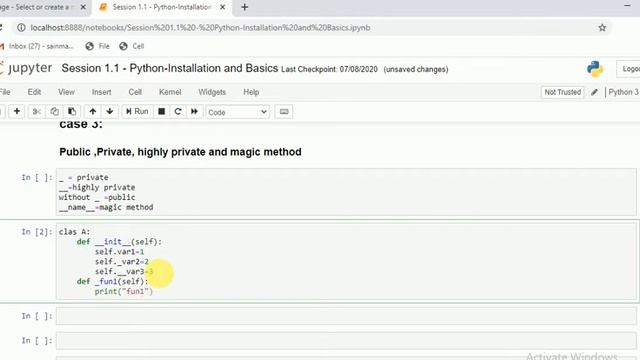Copy selected cells icon
640x360 pixels.
point(54,111)
